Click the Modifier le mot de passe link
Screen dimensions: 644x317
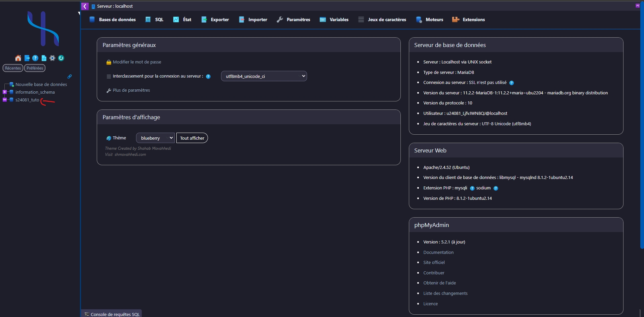click(x=137, y=62)
